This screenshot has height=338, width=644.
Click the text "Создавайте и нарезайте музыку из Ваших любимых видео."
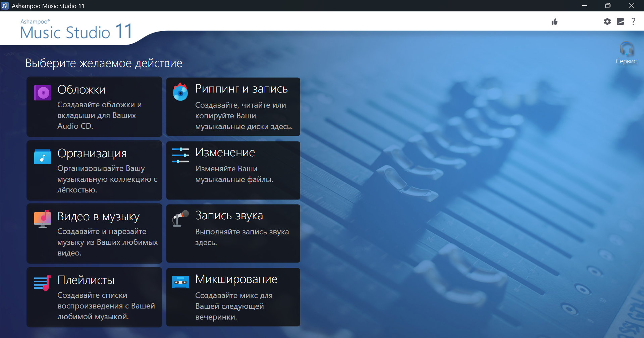pos(107,242)
